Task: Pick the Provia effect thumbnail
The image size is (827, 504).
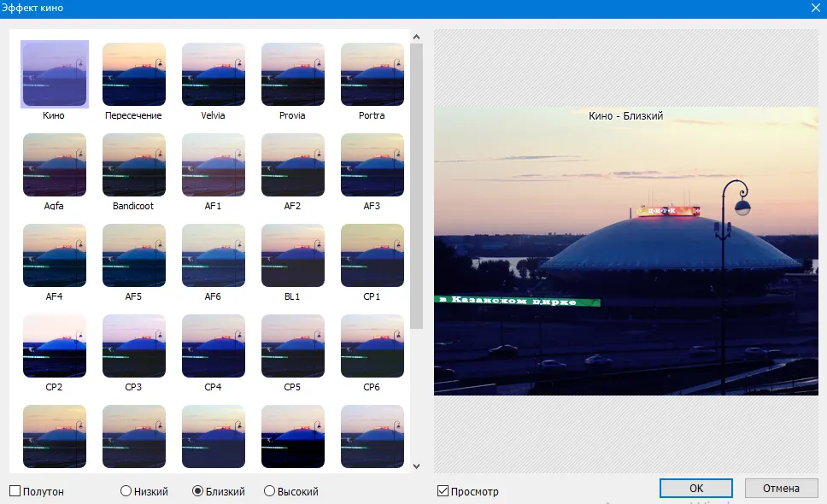Action: point(293,74)
